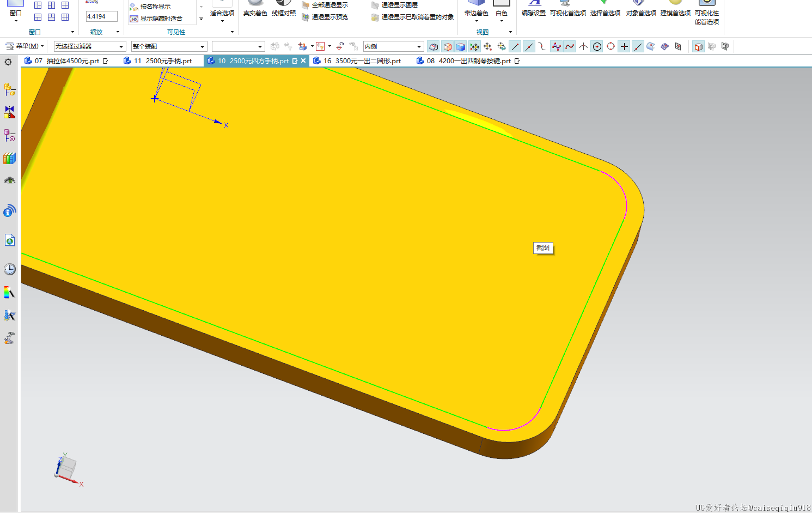Pop out the 07 抽拉体4500元.prt tab
The width and height of the screenshot is (812, 514).
106,61
